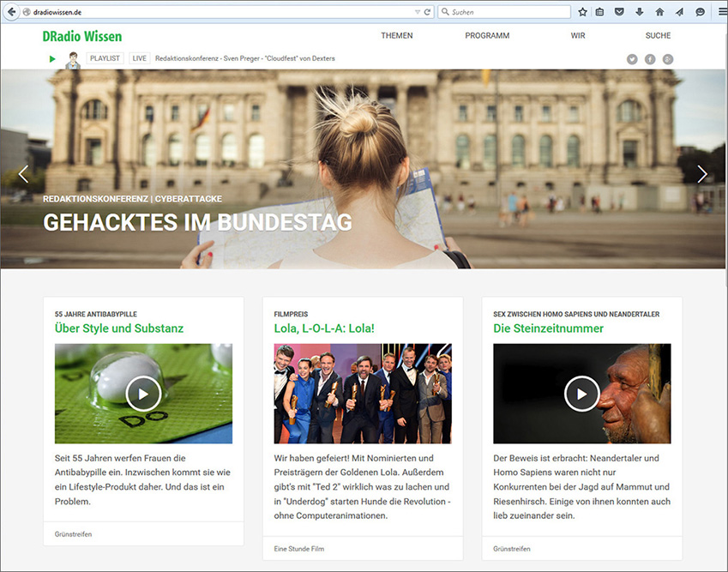The height and width of the screenshot is (572, 728).
Task: Open article Über Style und Substanz
Action: (119, 328)
